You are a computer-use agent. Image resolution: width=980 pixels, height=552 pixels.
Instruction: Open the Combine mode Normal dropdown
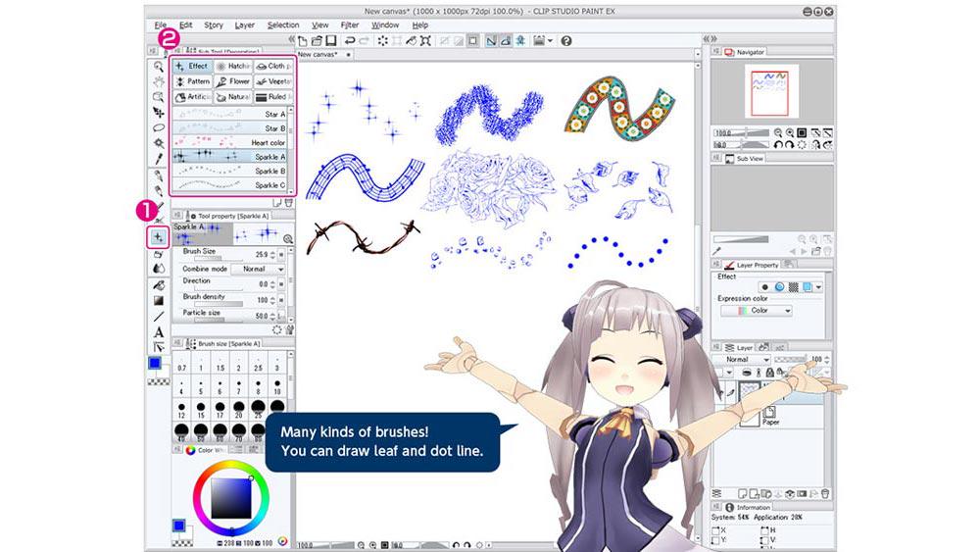click(258, 269)
